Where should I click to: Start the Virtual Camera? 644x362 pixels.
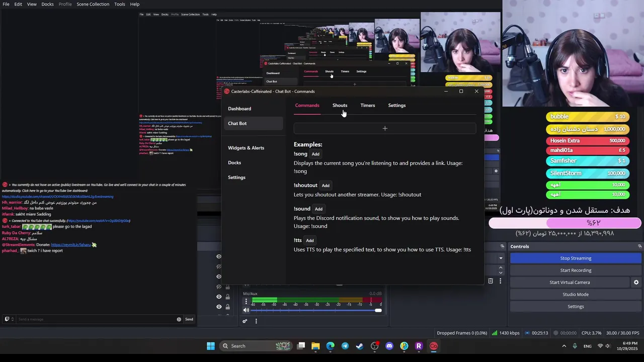tap(570, 283)
